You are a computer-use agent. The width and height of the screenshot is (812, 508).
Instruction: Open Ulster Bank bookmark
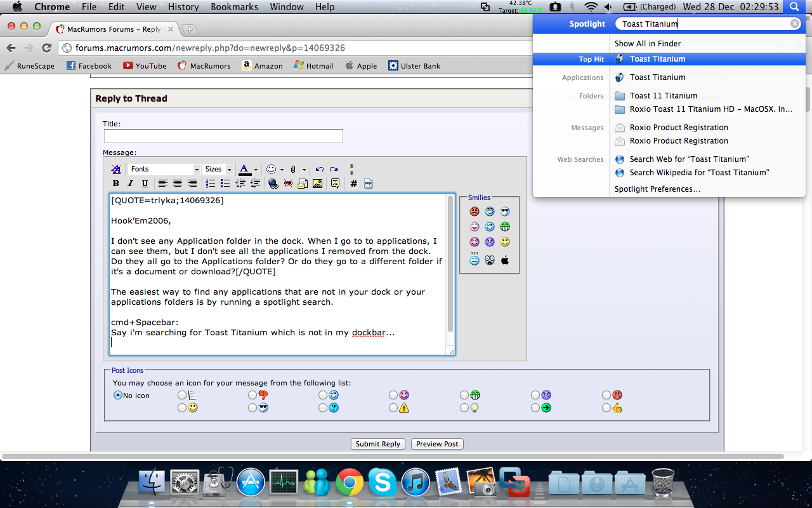pos(414,65)
